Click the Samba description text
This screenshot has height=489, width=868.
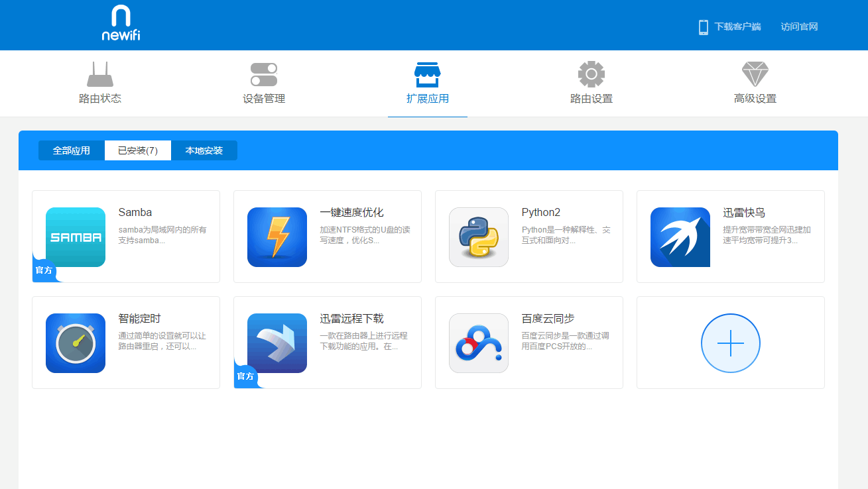click(x=162, y=235)
